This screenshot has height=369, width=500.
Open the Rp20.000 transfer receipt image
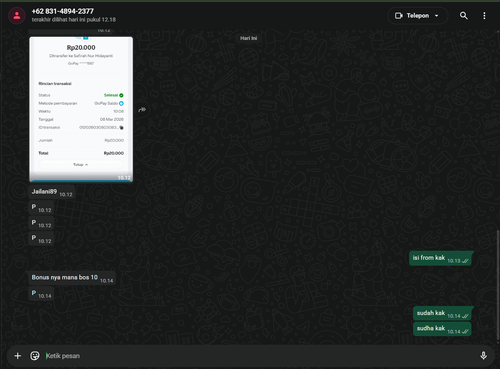[x=81, y=109]
